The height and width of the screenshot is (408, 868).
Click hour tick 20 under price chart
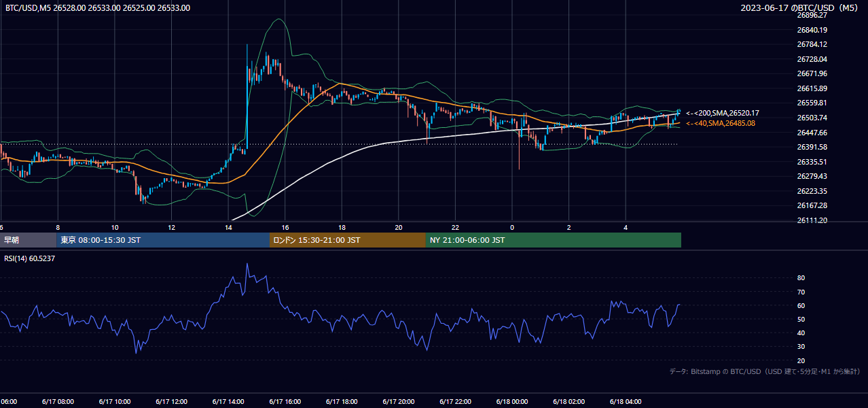(399, 227)
